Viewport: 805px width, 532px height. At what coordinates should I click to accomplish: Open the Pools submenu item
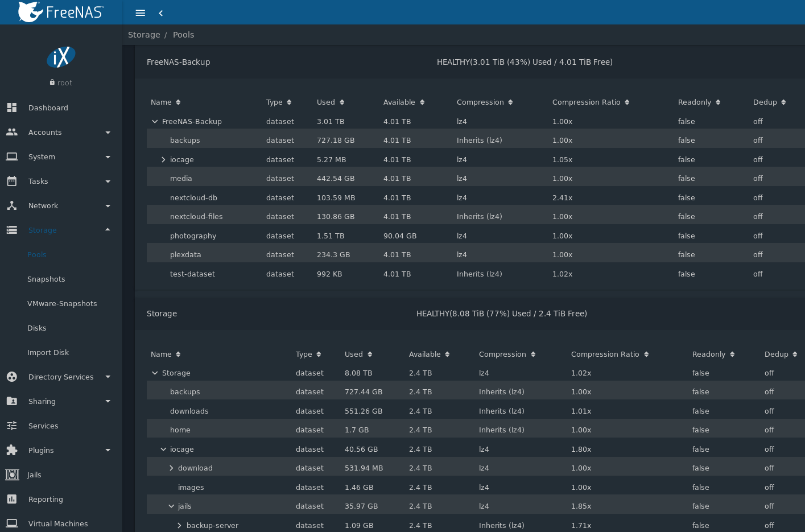click(x=37, y=254)
